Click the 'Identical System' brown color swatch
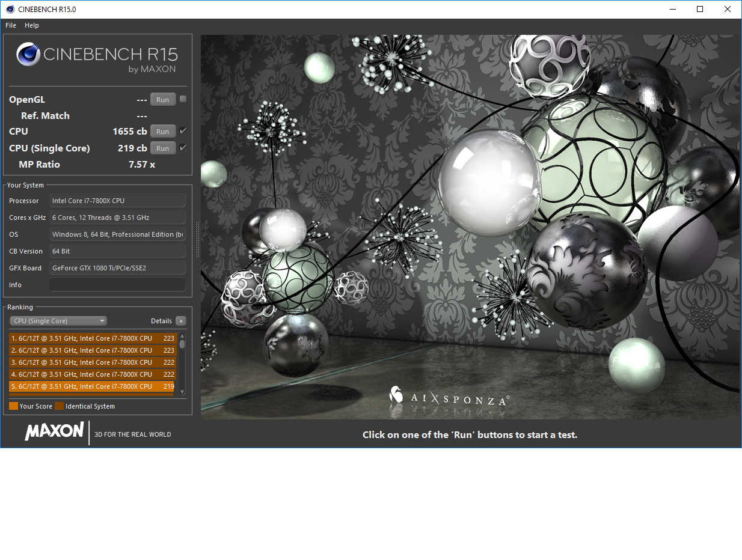This screenshot has height=560, width=742. pos(59,406)
